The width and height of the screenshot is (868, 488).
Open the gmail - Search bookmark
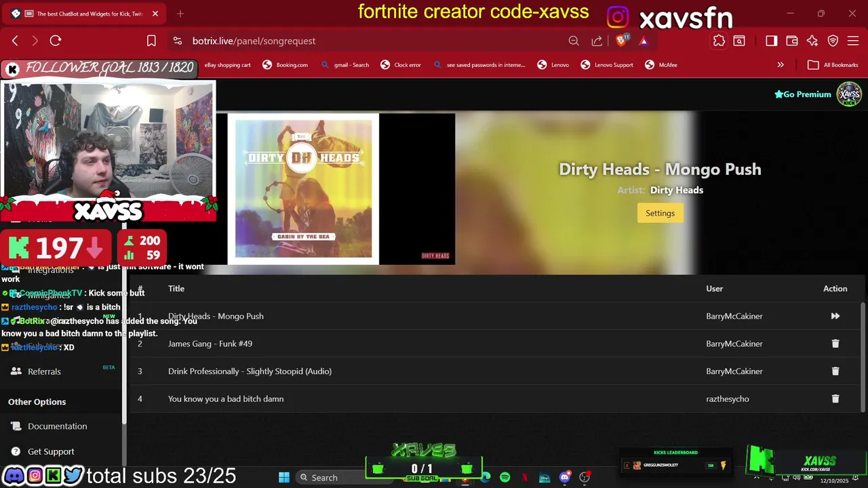[344, 65]
